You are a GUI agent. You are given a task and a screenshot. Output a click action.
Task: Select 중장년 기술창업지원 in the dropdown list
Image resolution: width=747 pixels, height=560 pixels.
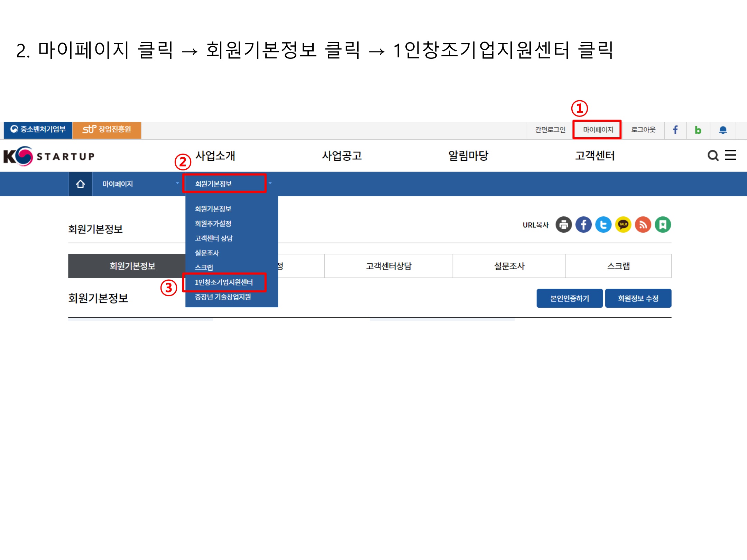tap(223, 297)
